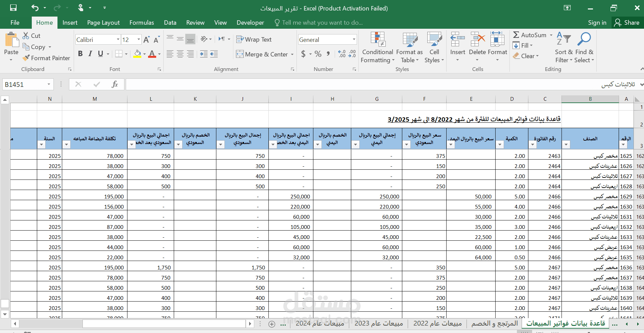
Task: Click the Format Painter brush
Action: (x=26, y=58)
